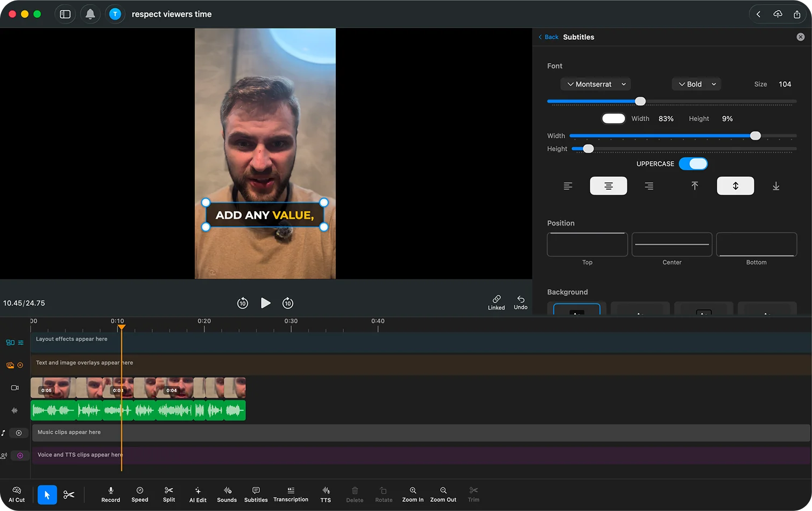
Task: Rewind 10 seconds
Action: (243, 303)
